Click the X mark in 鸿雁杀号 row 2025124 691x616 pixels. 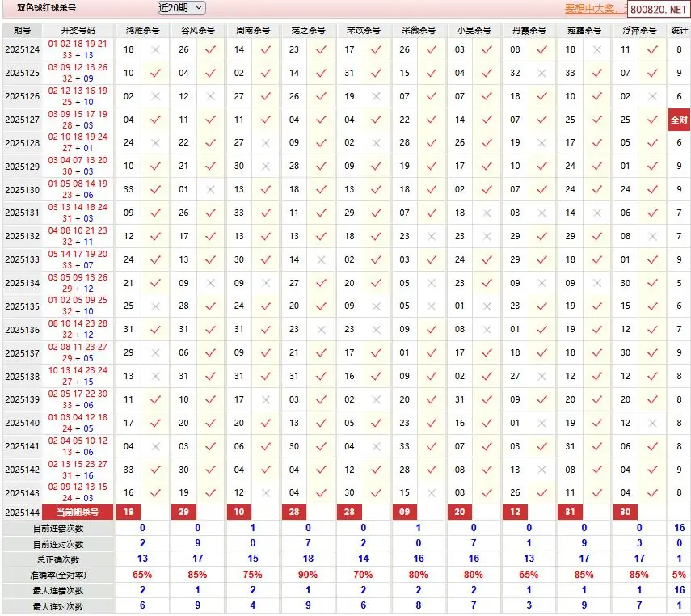(156, 50)
